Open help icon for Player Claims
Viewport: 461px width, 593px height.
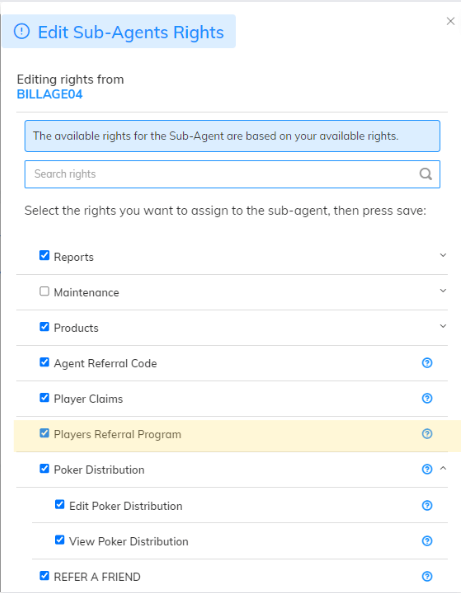[427, 398]
